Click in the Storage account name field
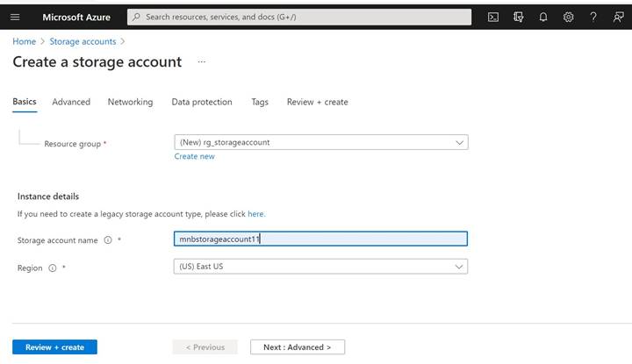The height and width of the screenshot is (364, 632). point(321,239)
